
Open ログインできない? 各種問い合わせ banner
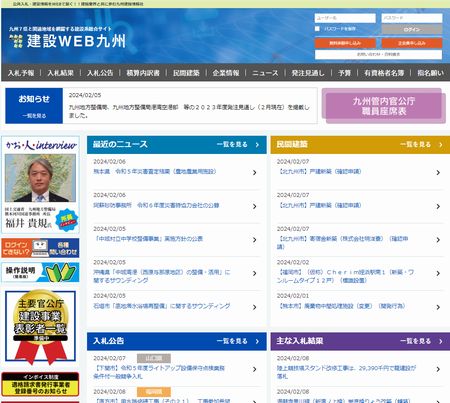point(40,248)
